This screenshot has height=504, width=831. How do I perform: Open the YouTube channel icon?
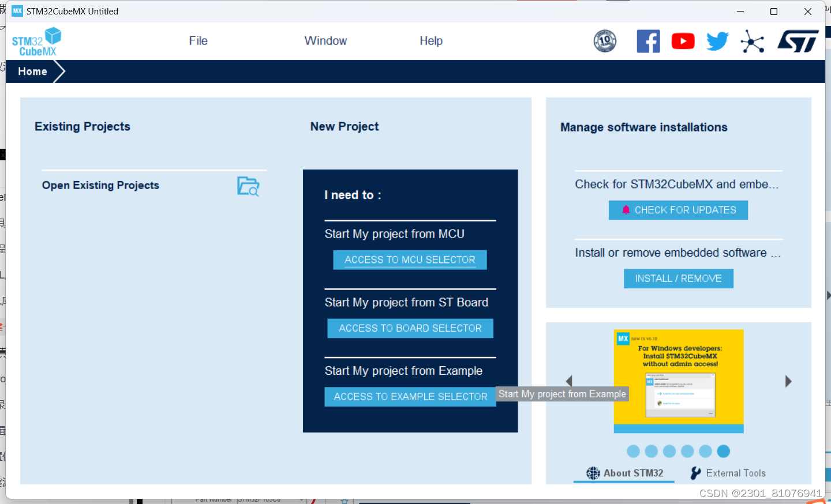(x=683, y=41)
